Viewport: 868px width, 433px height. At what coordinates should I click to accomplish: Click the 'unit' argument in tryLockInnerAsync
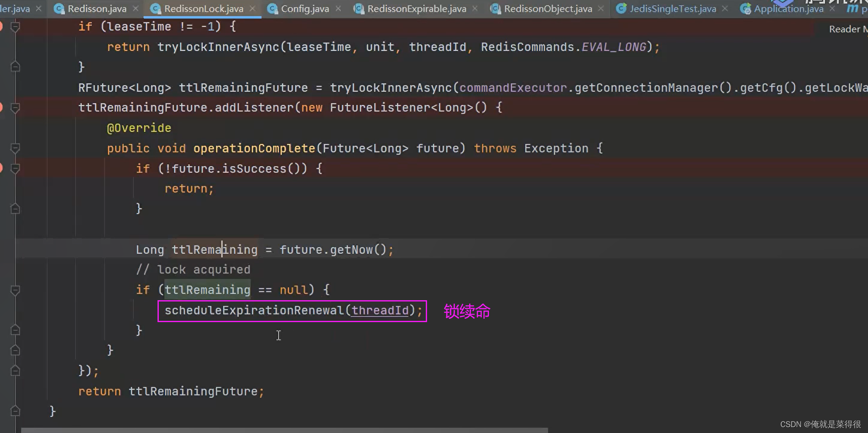click(x=380, y=47)
